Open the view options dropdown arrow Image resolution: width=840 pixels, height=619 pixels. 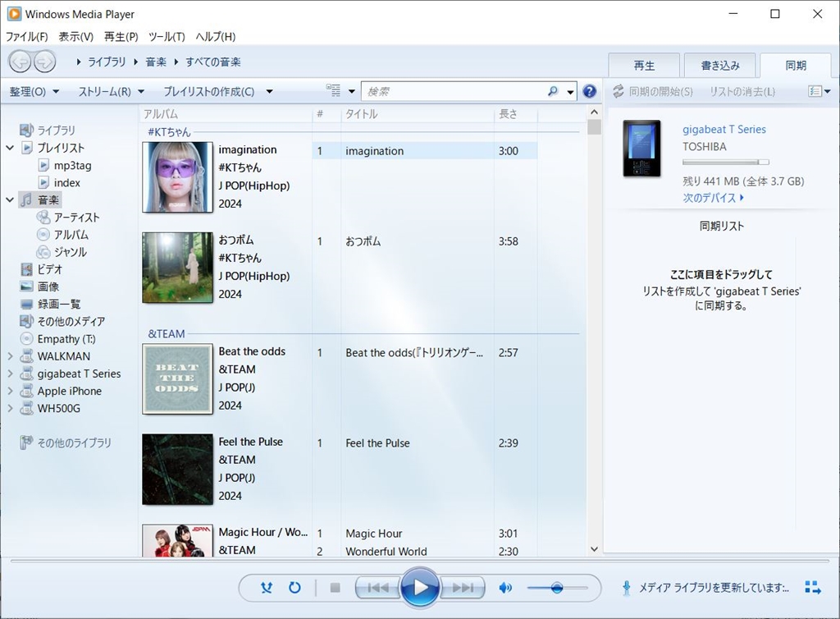(x=351, y=92)
